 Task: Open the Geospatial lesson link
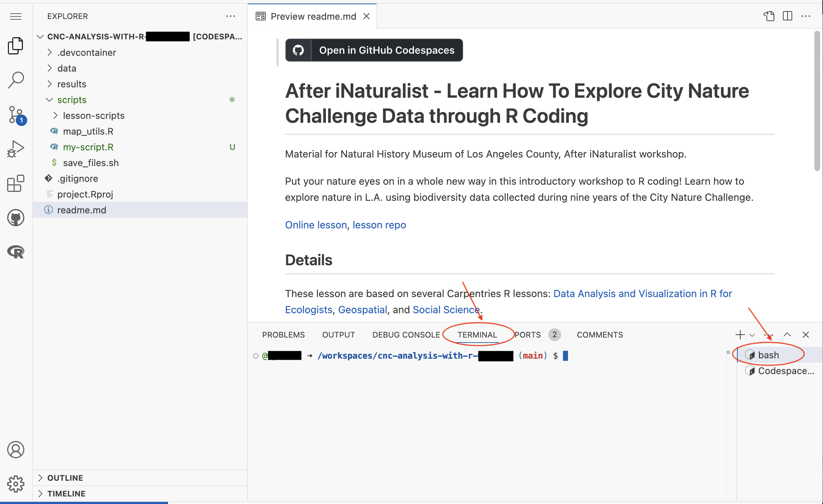tap(362, 310)
